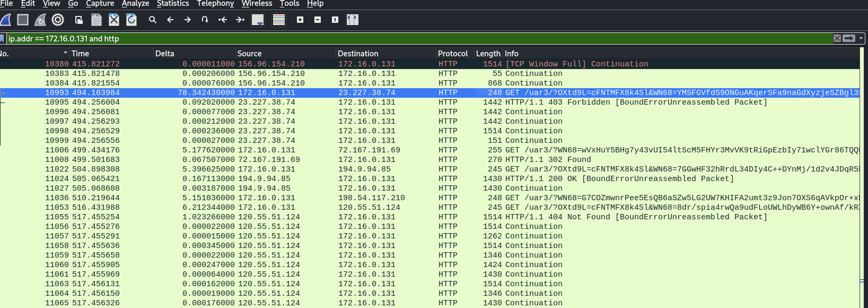Viewport: 868px width, 308px height.
Task: Expand the display filter history dropdown
Action: point(861,38)
